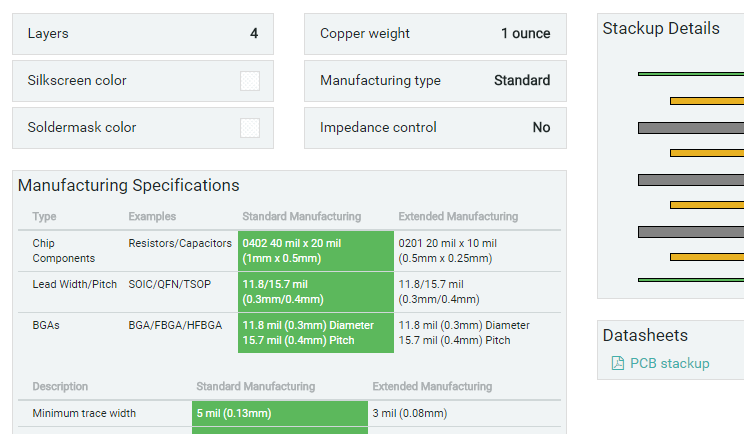The image size is (744, 434).
Task: Click the Stackup Details heading
Action: (661, 28)
